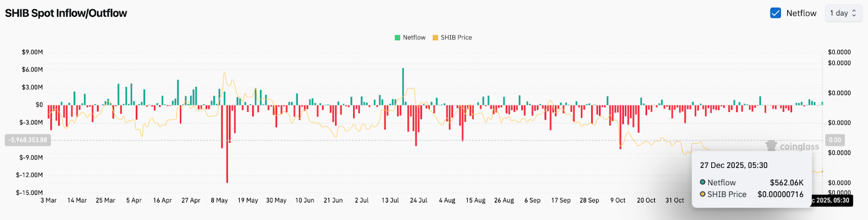Click the SHIB Price legend text label
The width and height of the screenshot is (868, 220).
[x=456, y=37]
